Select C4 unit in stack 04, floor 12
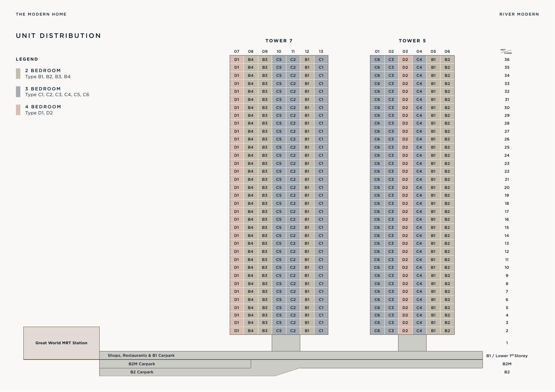The width and height of the screenshot is (555, 392). coord(419,252)
